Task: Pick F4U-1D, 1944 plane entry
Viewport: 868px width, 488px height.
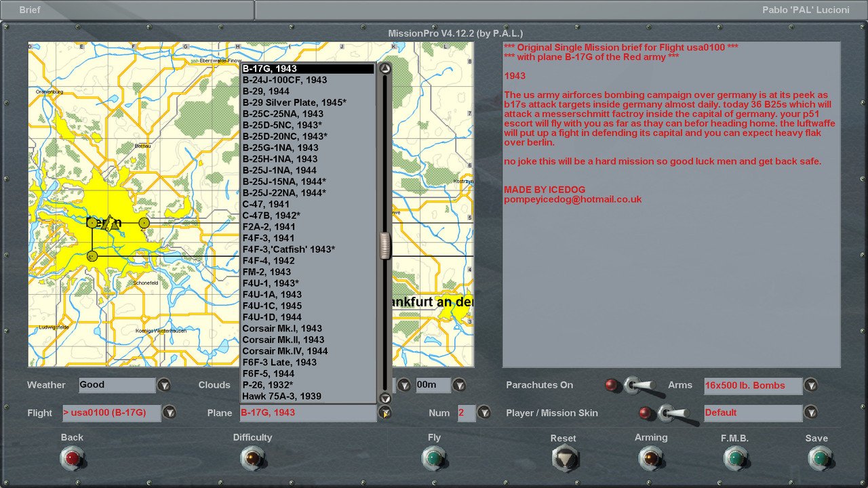Action: click(x=272, y=317)
